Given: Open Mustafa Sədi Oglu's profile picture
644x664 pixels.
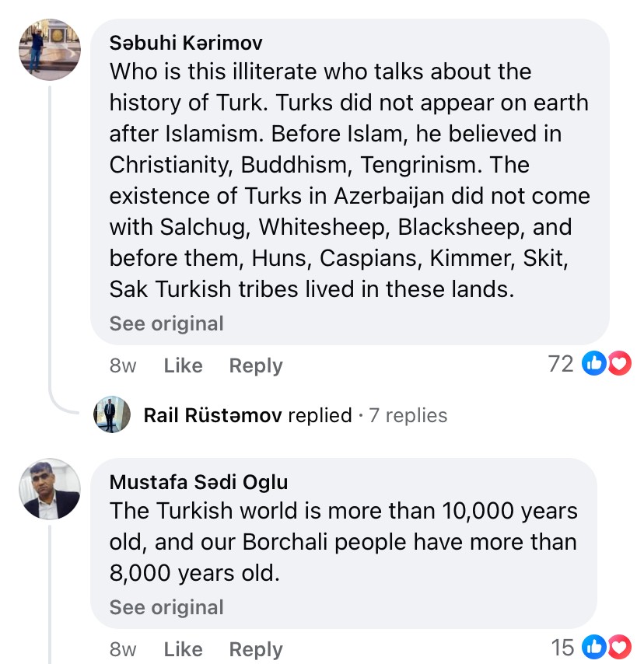Looking at the screenshot, I should pyautogui.click(x=49, y=489).
